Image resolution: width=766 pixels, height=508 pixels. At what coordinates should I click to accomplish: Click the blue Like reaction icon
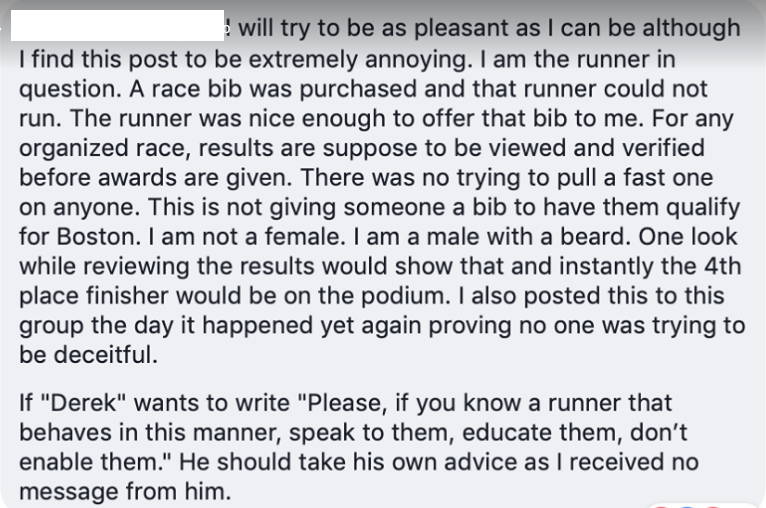[687, 507]
